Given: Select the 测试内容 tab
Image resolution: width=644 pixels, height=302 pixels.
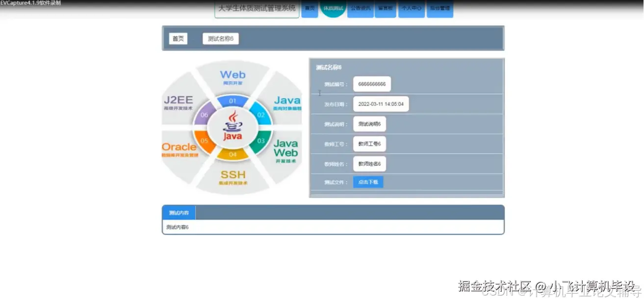Looking at the screenshot, I should (179, 213).
